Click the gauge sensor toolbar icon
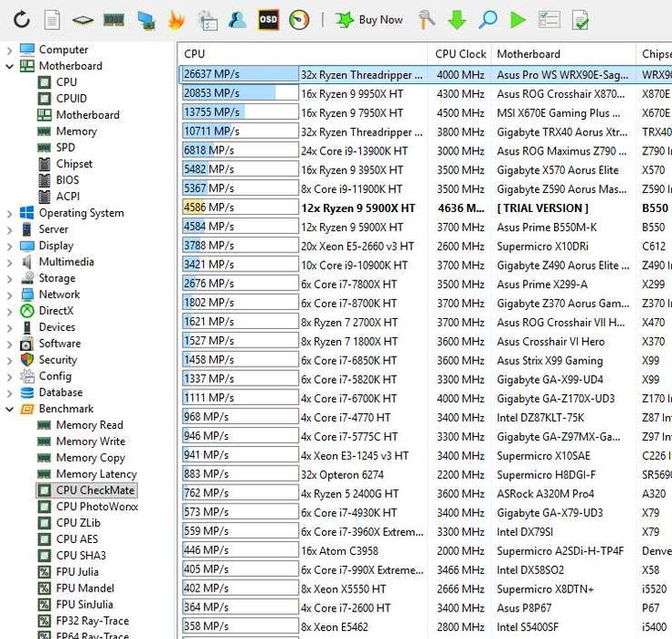672x639 pixels. pos(299,20)
